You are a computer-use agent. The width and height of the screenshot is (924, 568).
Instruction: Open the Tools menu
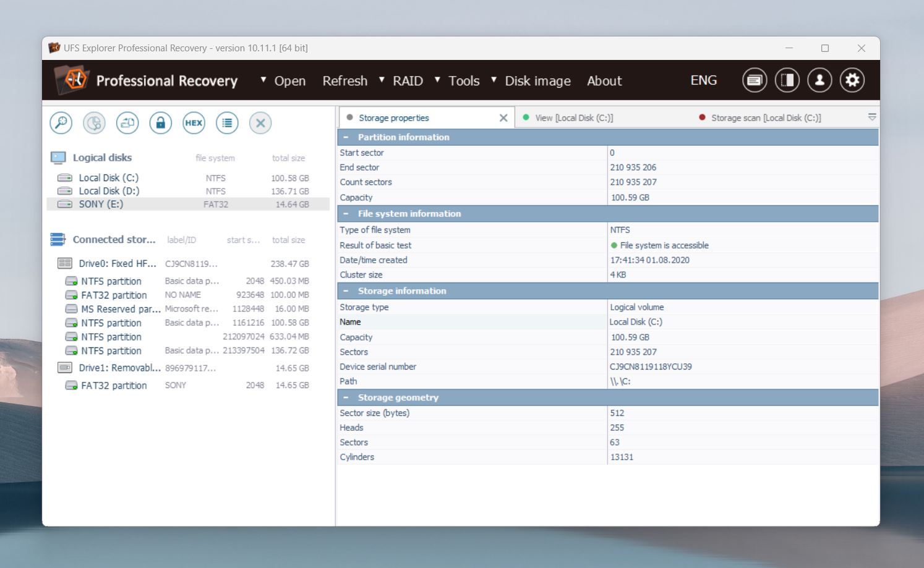464,81
